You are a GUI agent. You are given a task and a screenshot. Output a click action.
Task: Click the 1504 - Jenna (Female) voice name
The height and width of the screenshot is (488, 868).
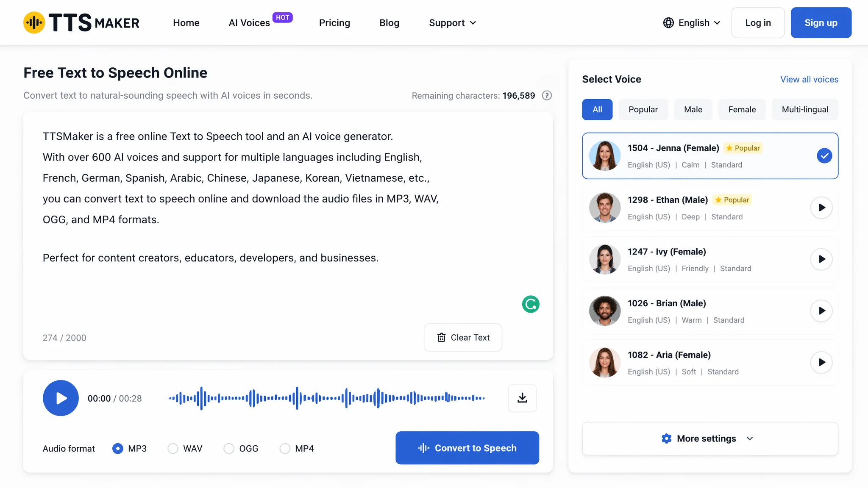pyautogui.click(x=673, y=148)
